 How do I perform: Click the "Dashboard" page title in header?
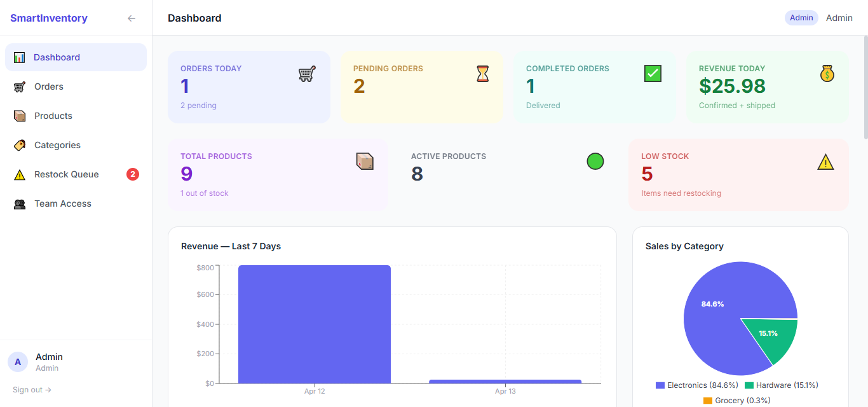coord(194,18)
